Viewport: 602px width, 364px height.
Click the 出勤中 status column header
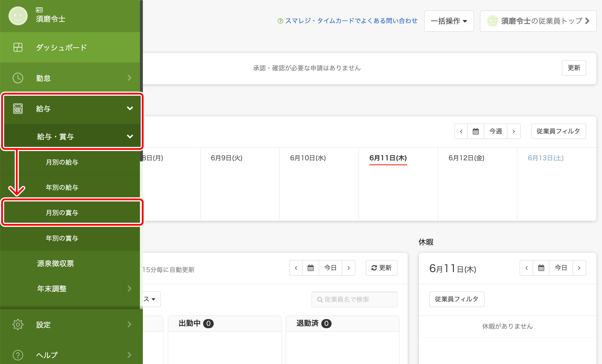225,323
